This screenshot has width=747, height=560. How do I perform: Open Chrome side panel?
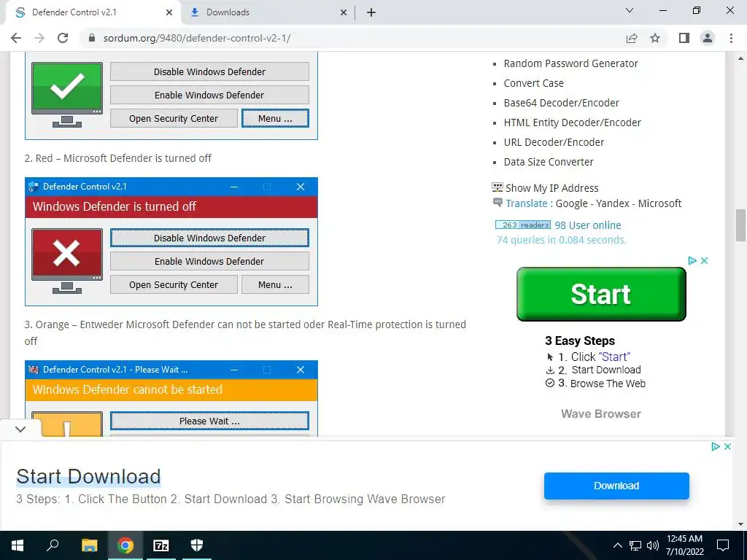(684, 38)
